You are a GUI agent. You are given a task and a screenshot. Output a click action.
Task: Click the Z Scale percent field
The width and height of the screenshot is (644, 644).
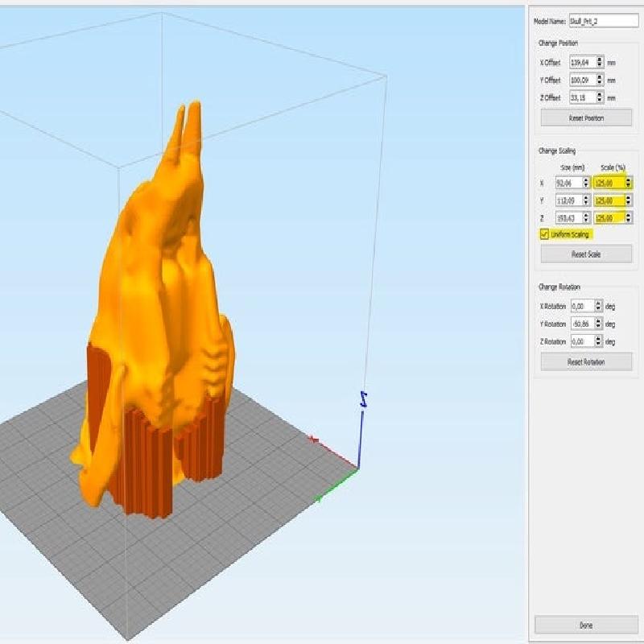point(609,217)
